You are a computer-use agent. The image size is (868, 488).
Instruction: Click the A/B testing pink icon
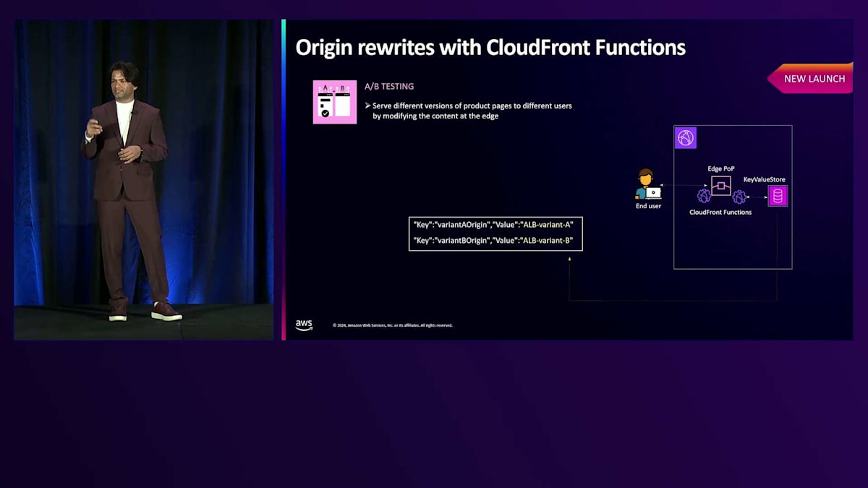coord(335,102)
